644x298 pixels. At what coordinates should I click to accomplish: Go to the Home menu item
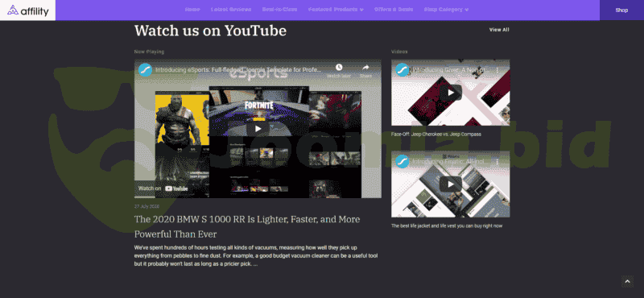click(x=192, y=10)
